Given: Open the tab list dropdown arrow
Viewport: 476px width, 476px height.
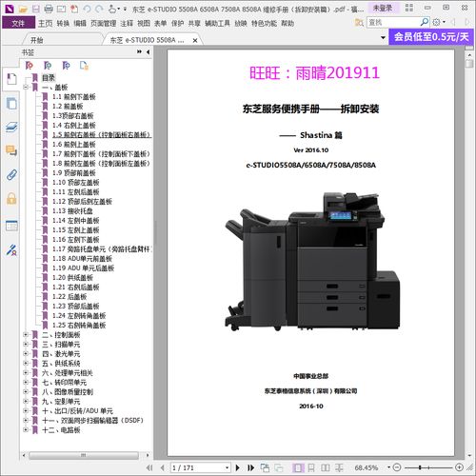Looking at the screenshot, I should (383, 37).
